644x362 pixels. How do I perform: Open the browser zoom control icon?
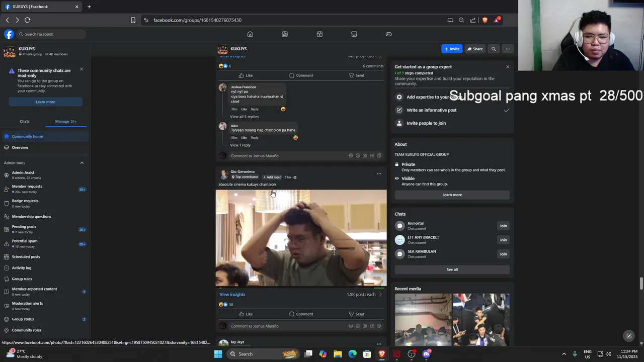(461, 20)
